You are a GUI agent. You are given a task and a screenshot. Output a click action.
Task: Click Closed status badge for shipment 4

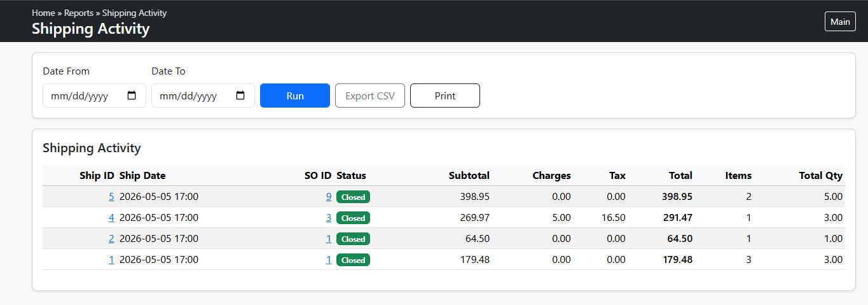pos(353,218)
